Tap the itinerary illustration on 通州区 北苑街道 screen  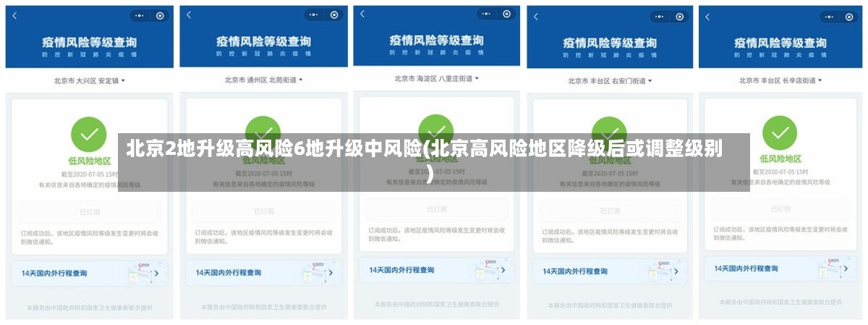point(315,273)
